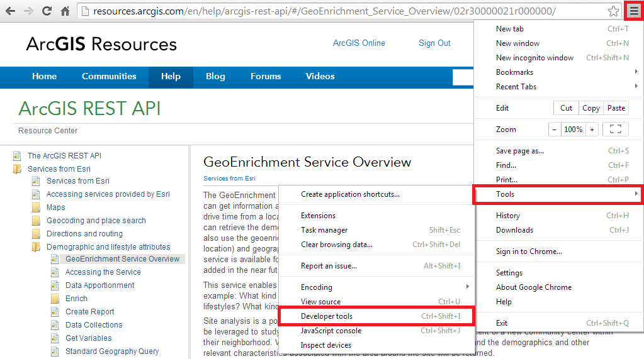Click the Sign Out link
The image size is (644, 359).
[x=434, y=43]
